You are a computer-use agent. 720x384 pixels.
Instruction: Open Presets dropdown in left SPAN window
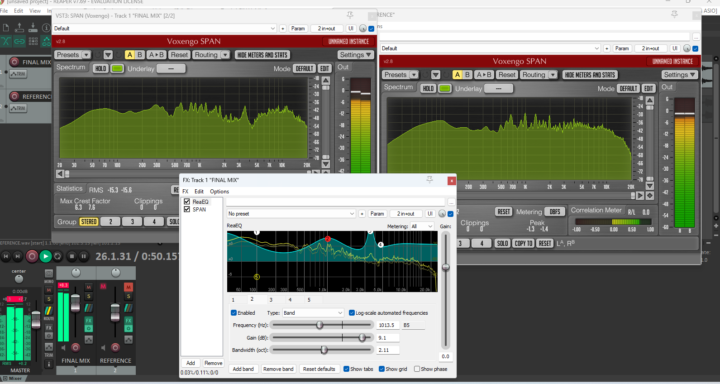pos(72,55)
